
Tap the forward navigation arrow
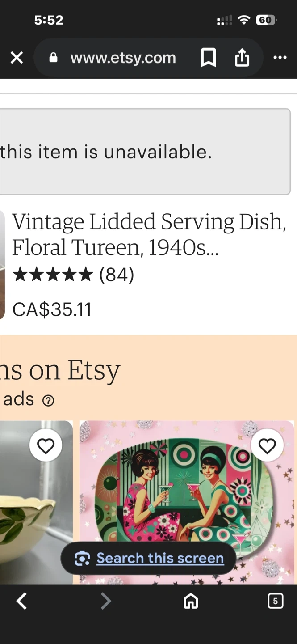coord(105,601)
